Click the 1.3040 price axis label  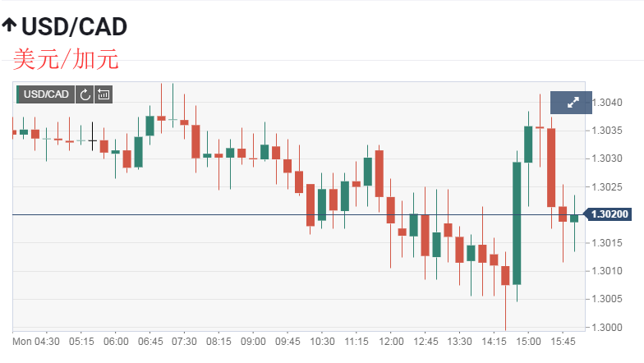(606, 103)
